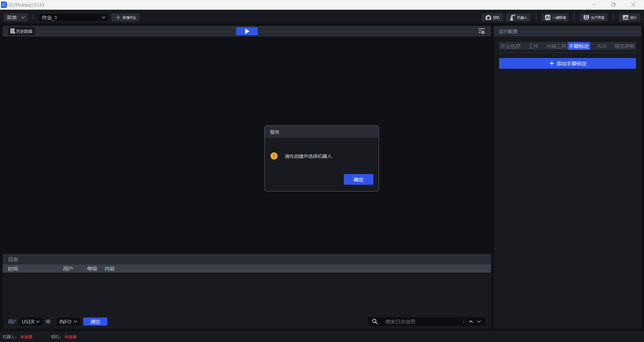This screenshot has height=342, width=644.
Task: Open the 历史数据 history data
Action: 21,31
